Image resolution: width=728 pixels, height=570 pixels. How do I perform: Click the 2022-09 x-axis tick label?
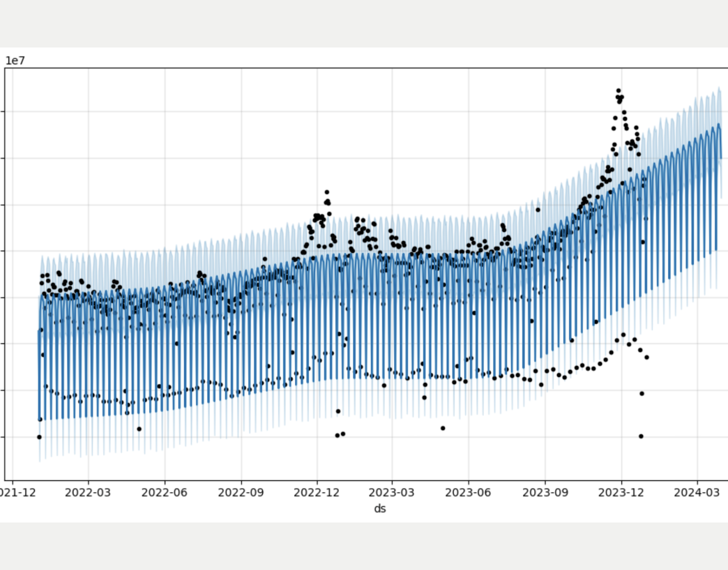(241, 492)
